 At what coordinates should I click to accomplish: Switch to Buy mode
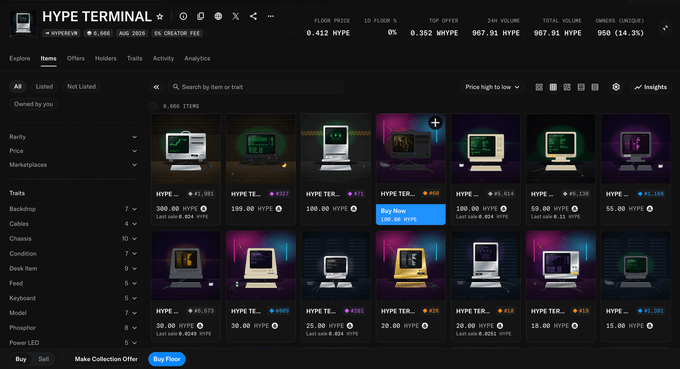(21, 359)
